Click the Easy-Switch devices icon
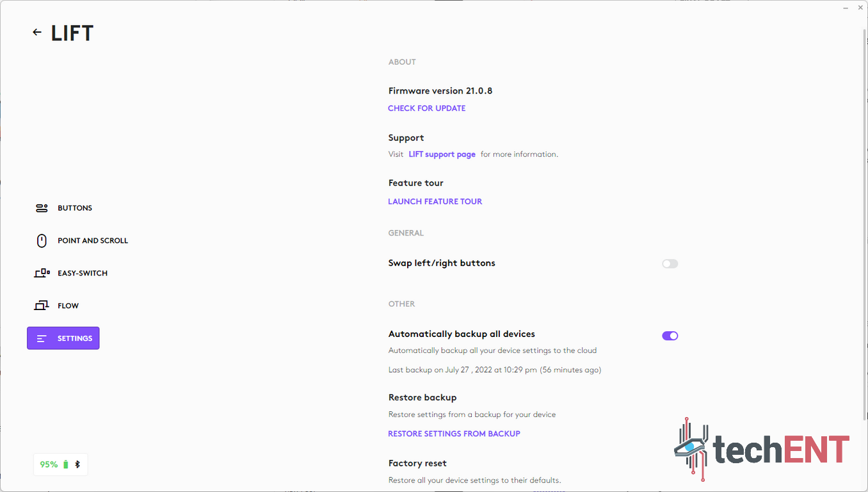This screenshot has height=492, width=868. point(42,274)
